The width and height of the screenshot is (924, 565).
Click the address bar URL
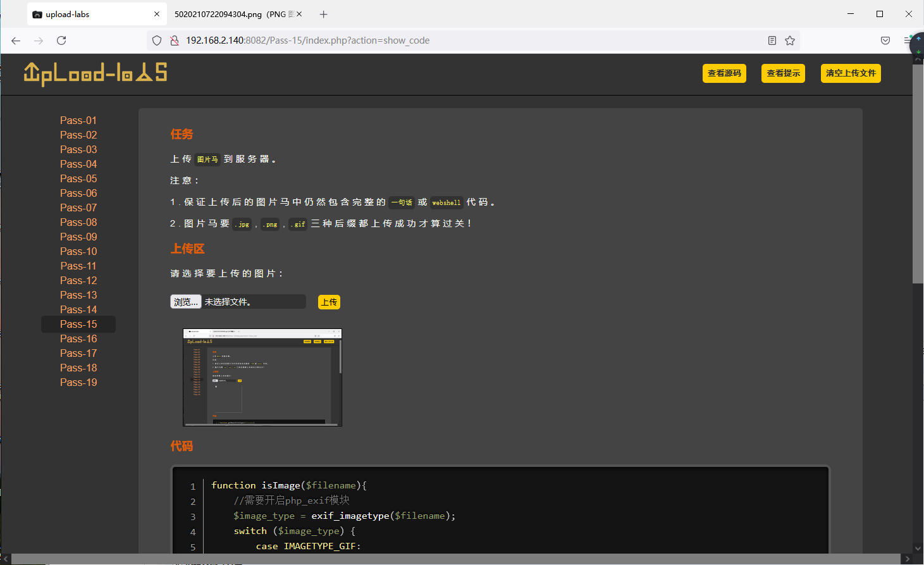coord(307,40)
